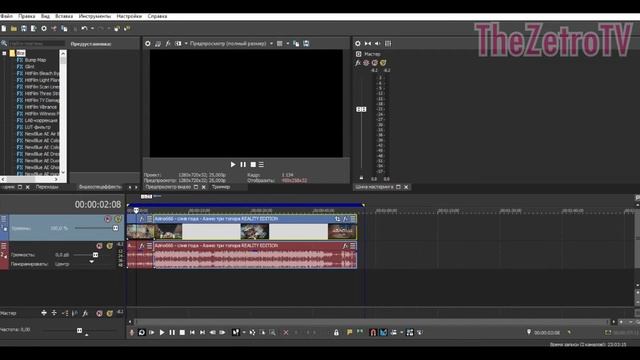Mute the master bus
640x360 pixels.
pyautogui.click(x=375, y=63)
